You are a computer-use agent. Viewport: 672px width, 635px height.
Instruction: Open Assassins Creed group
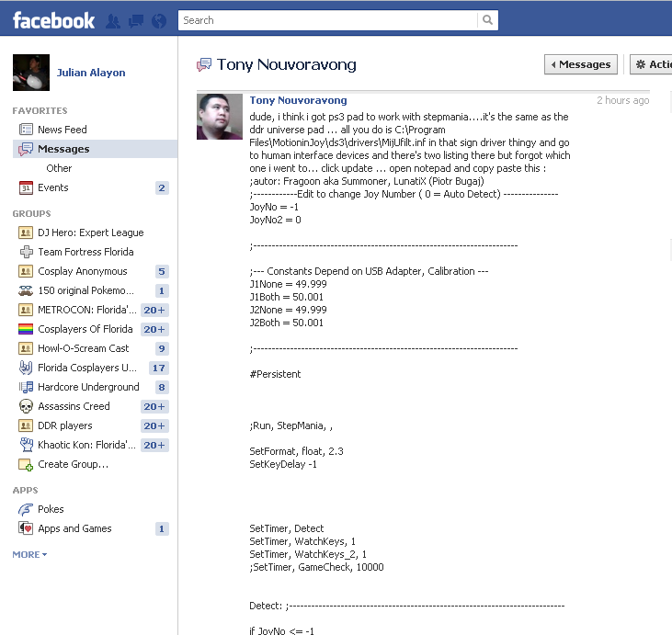pos(74,406)
